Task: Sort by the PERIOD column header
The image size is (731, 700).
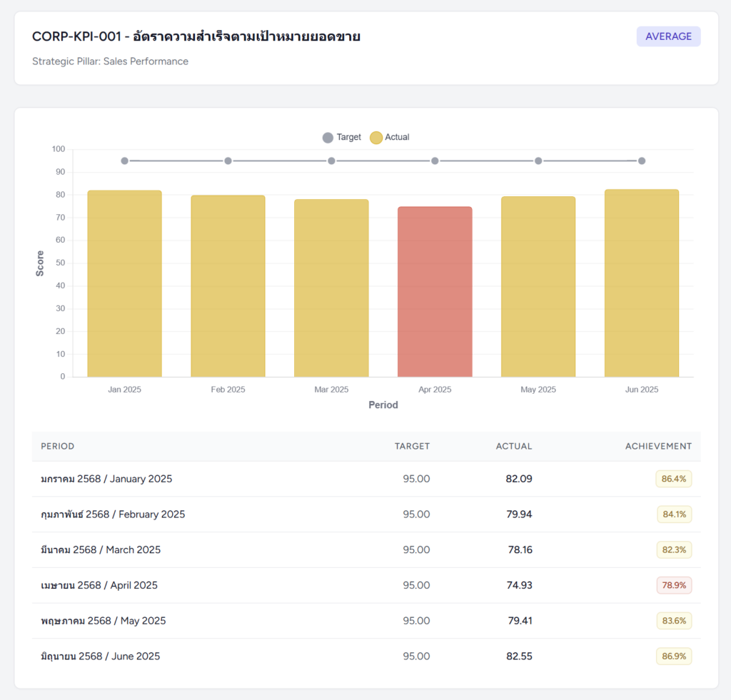Action: 58,446
